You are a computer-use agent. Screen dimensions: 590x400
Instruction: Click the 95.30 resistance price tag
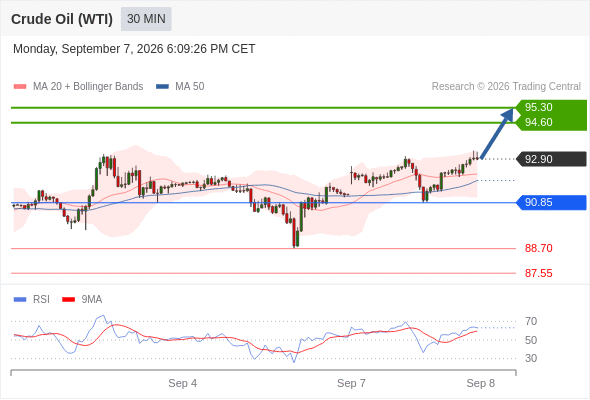tap(551, 108)
